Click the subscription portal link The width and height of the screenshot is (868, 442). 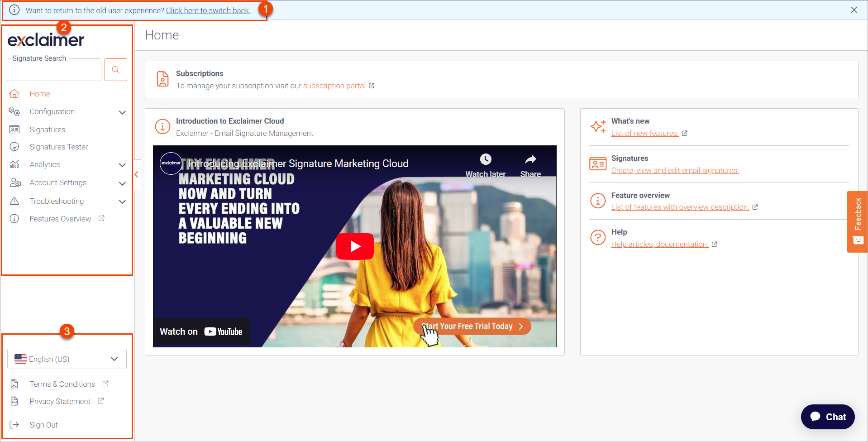click(334, 86)
